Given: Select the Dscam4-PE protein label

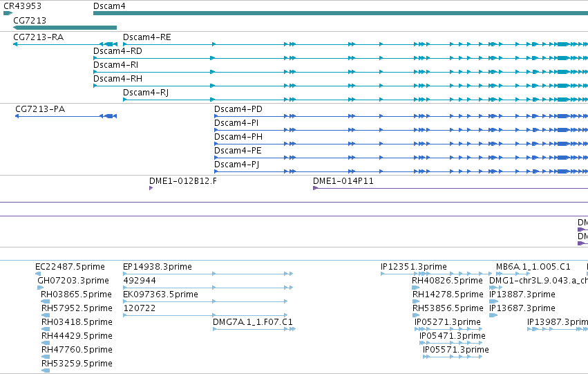Looking at the screenshot, I should (238, 151).
